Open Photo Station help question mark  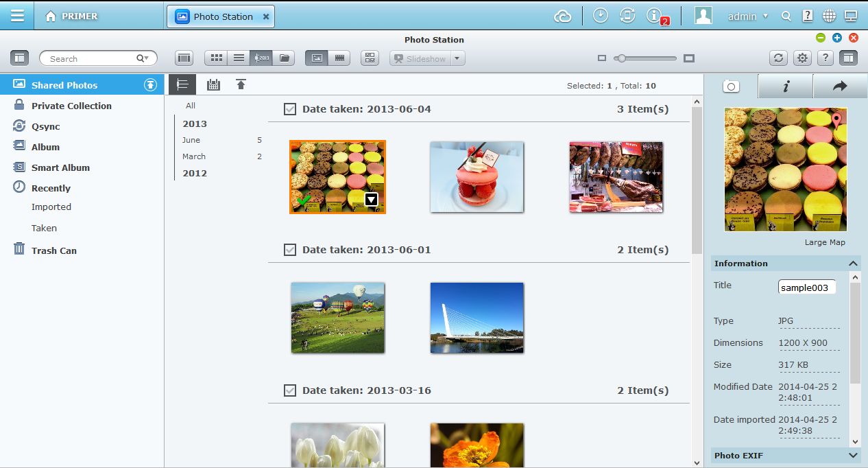[x=825, y=58]
